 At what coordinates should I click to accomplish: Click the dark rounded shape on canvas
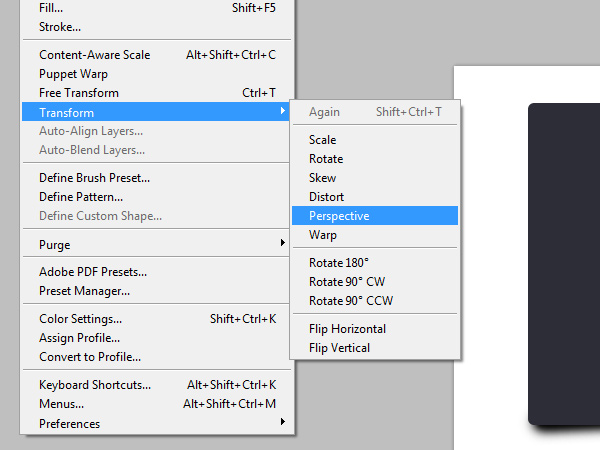(x=564, y=264)
